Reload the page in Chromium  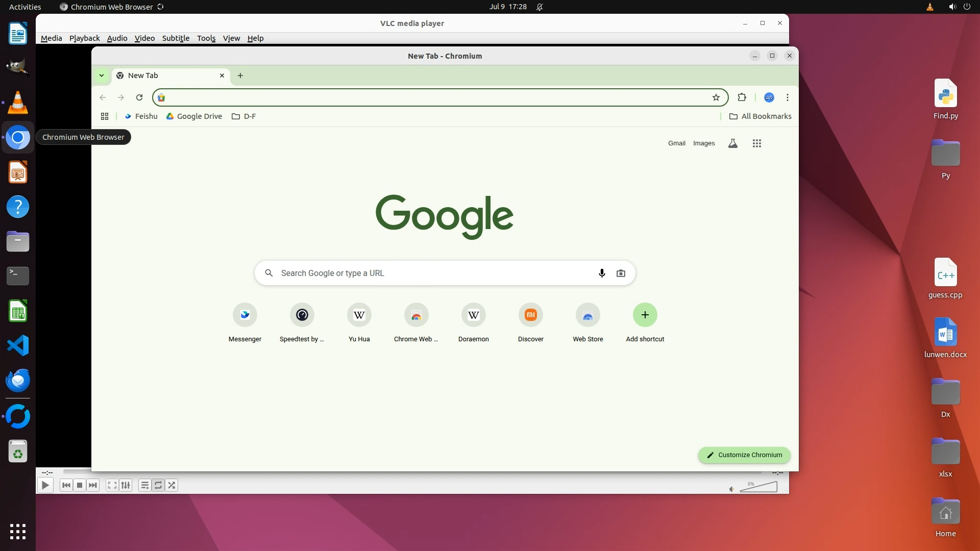click(139, 97)
